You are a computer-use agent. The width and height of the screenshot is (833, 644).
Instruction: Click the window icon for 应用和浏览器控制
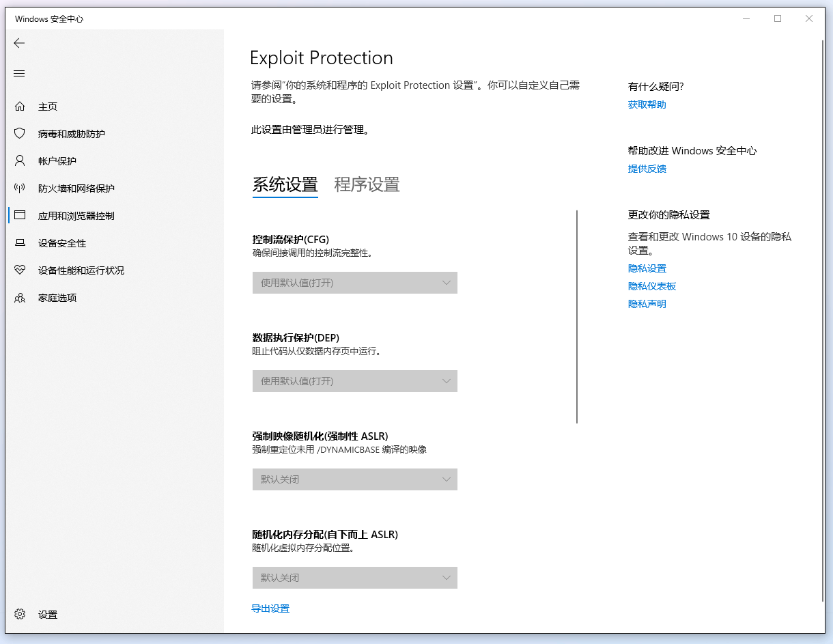[20, 216]
